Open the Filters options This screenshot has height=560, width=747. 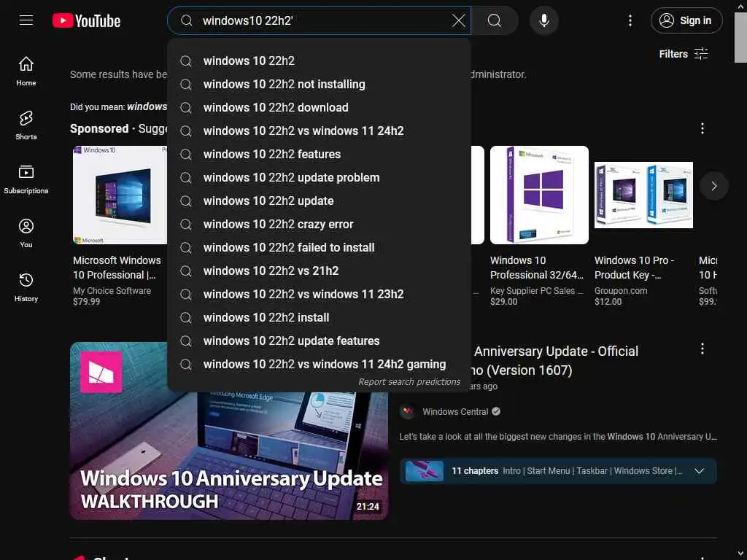coord(683,54)
